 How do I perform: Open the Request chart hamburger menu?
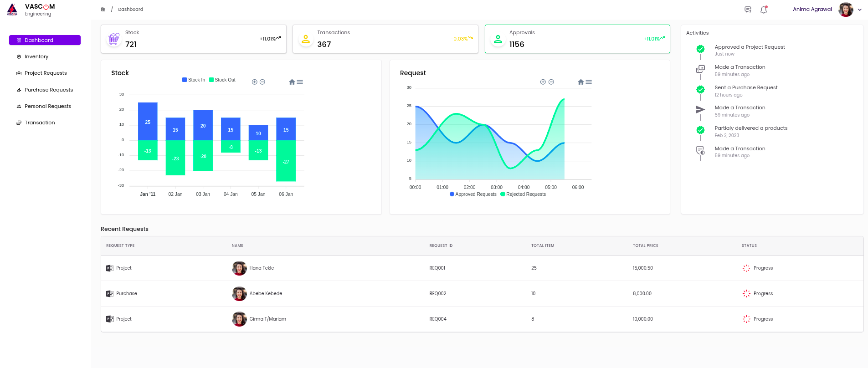pyautogui.click(x=589, y=82)
